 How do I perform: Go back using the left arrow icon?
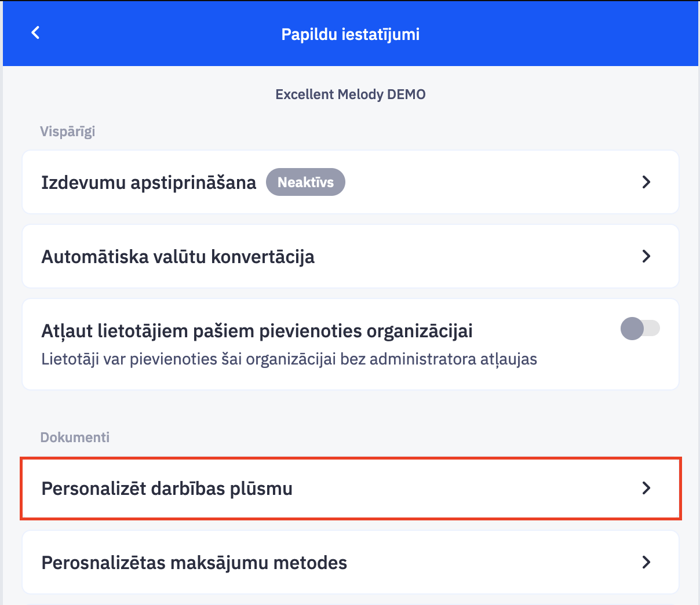click(x=35, y=32)
